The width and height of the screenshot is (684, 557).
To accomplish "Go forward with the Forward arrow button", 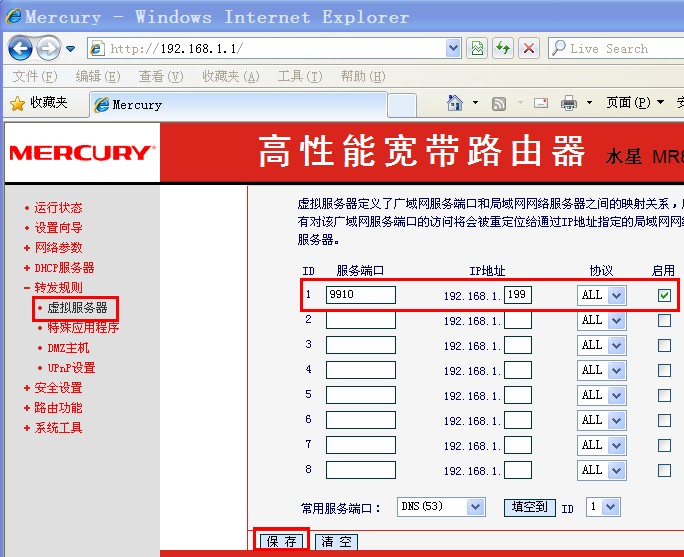I will 48,48.
